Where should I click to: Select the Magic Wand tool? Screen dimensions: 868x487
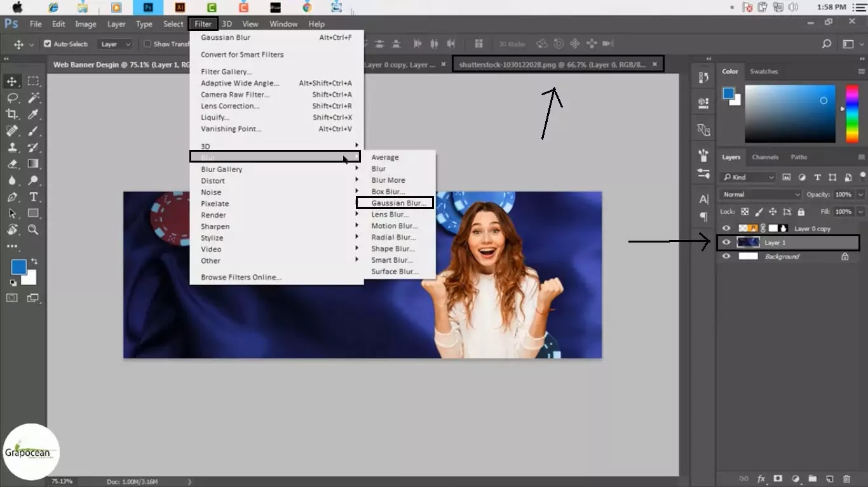[34, 98]
